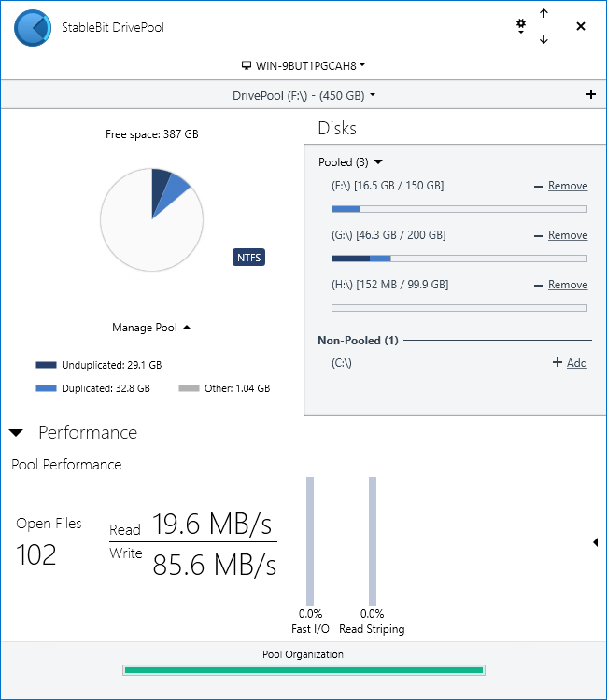Viewport: 607px width, 700px height.
Task: Click the up arrow icon at top right
Action: coord(543,13)
